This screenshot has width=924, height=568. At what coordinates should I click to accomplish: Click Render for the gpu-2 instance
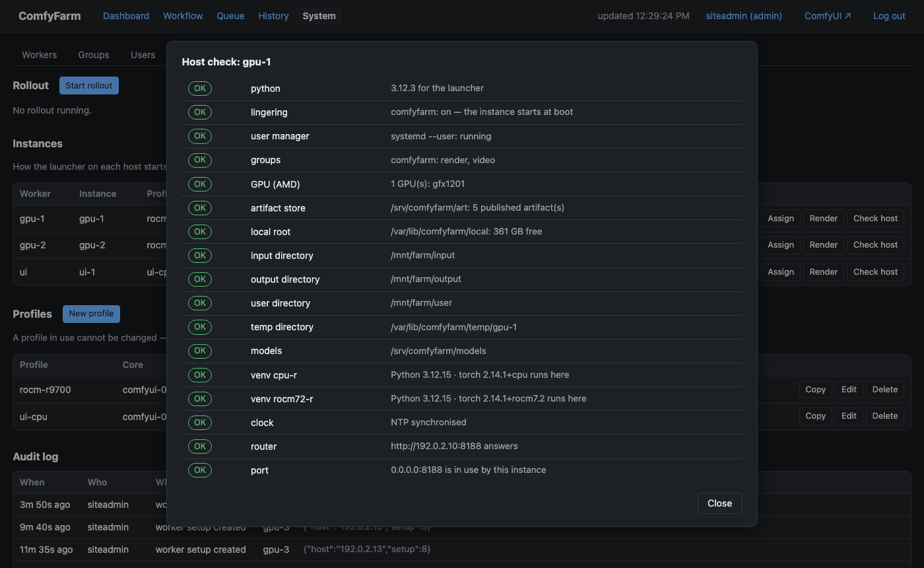click(x=824, y=245)
